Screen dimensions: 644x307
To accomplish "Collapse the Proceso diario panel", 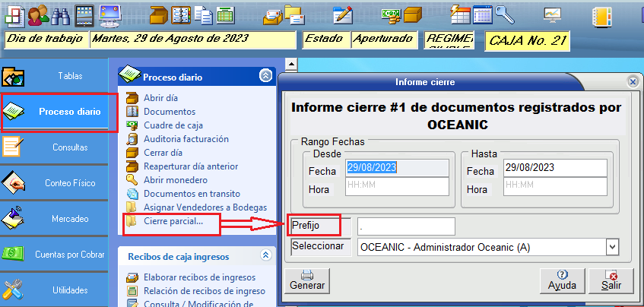I will (265, 76).
